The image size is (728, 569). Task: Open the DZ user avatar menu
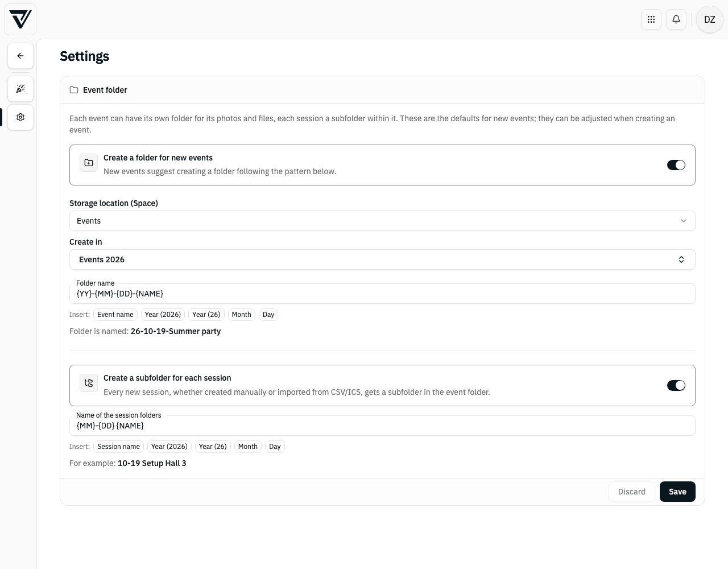click(x=710, y=19)
